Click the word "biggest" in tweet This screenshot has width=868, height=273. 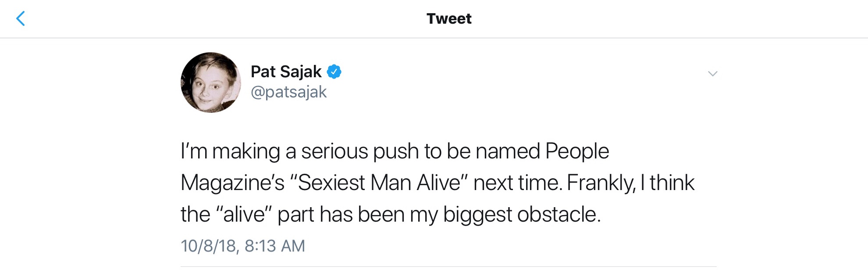pos(477,214)
